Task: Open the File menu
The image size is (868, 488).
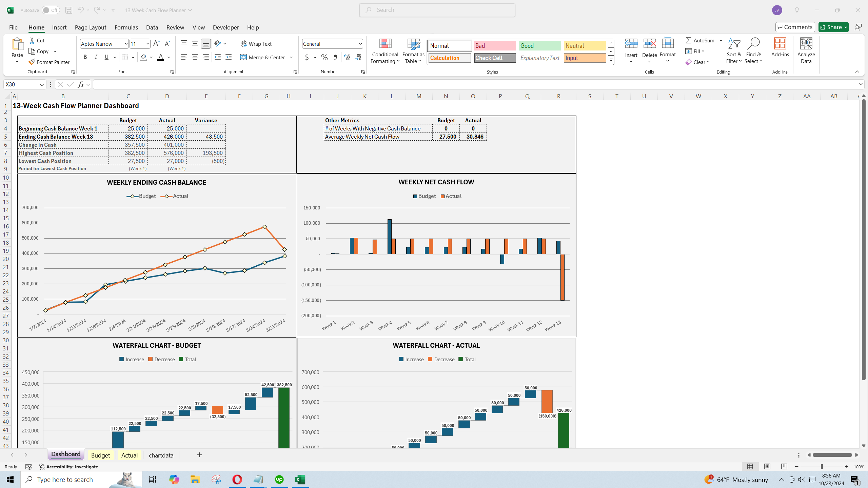Action: click(x=13, y=27)
